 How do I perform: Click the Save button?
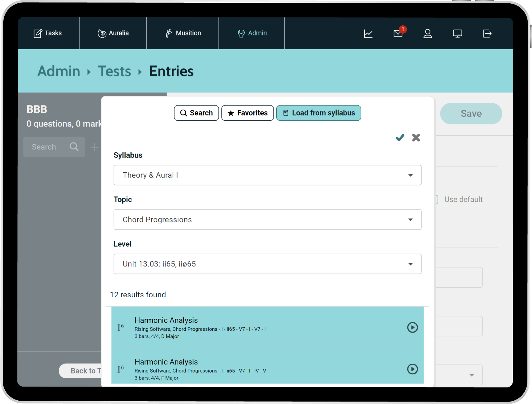471,114
